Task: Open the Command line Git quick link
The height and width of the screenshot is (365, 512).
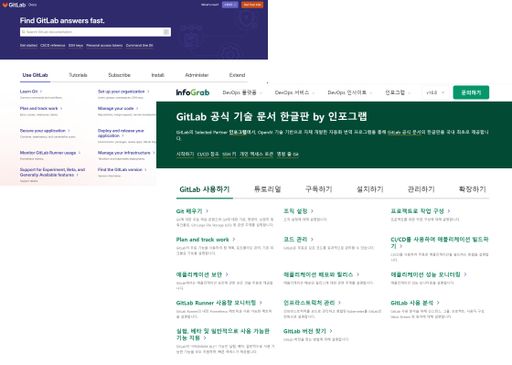Action: point(140,45)
